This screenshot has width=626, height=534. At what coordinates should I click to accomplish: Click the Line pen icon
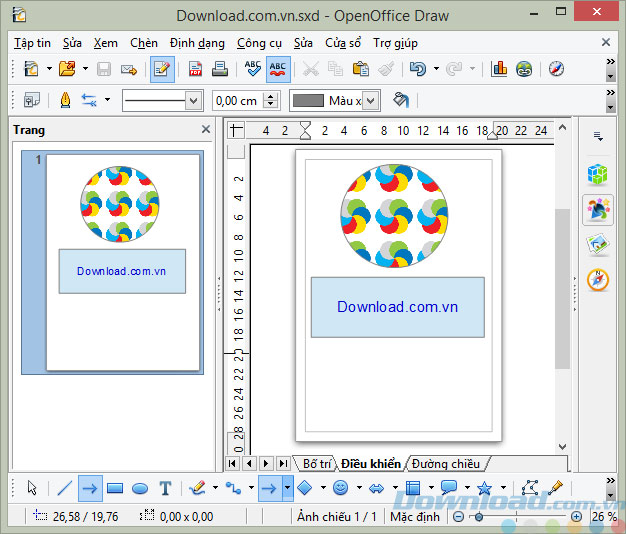[x=65, y=100]
